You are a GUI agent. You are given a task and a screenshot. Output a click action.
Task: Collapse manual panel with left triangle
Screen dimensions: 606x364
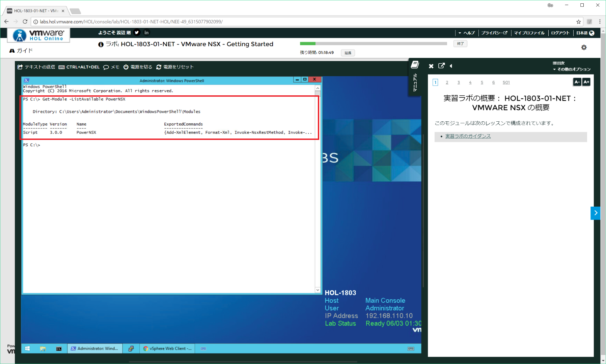[451, 66]
